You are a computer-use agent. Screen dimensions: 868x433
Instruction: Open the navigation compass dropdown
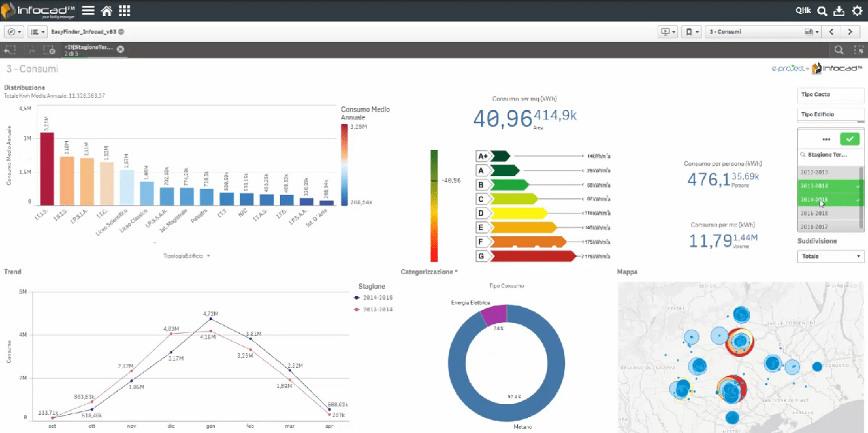(14, 32)
